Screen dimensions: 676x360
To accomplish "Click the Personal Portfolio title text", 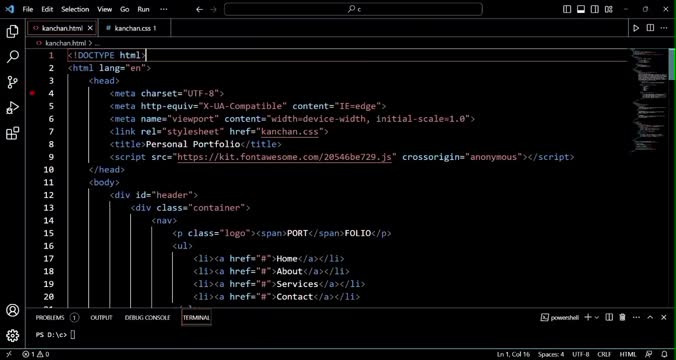I will tap(193, 144).
